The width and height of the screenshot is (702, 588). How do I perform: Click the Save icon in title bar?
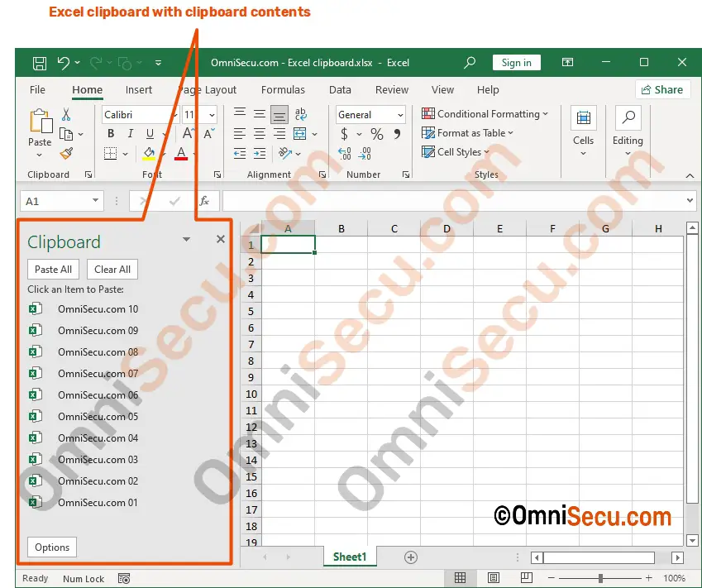click(39, 63)
